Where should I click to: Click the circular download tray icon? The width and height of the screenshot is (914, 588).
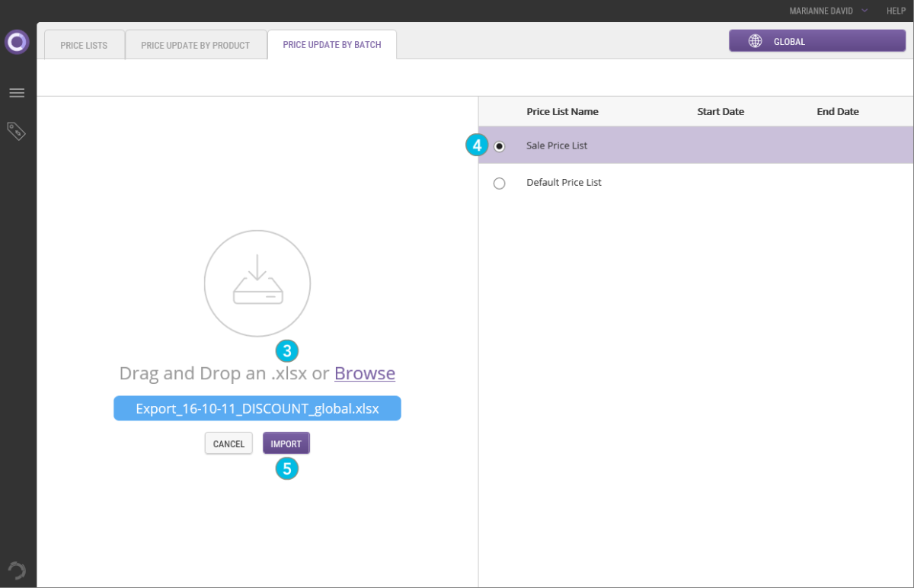[x=257, y=283]
